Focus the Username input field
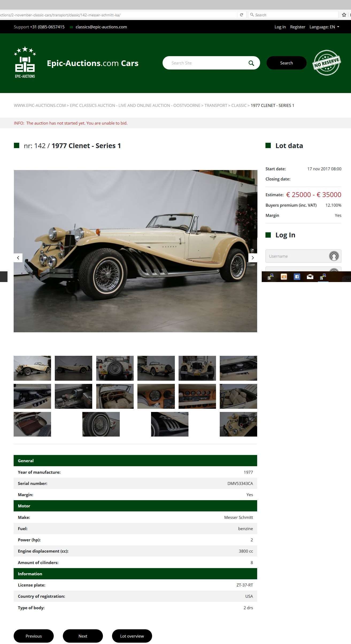The height and width of the screenshot is (644, 351). pyautogui.click(x=303, y=256)
